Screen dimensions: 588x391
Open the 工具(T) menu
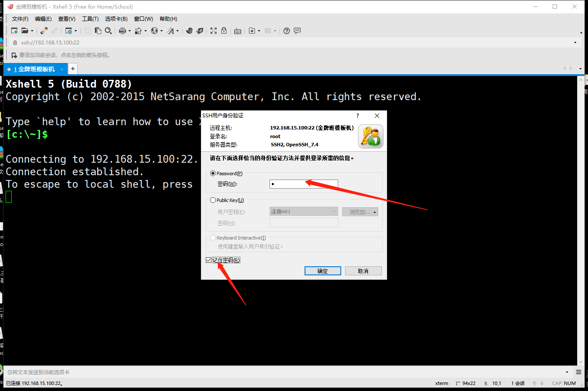[90, 19]
